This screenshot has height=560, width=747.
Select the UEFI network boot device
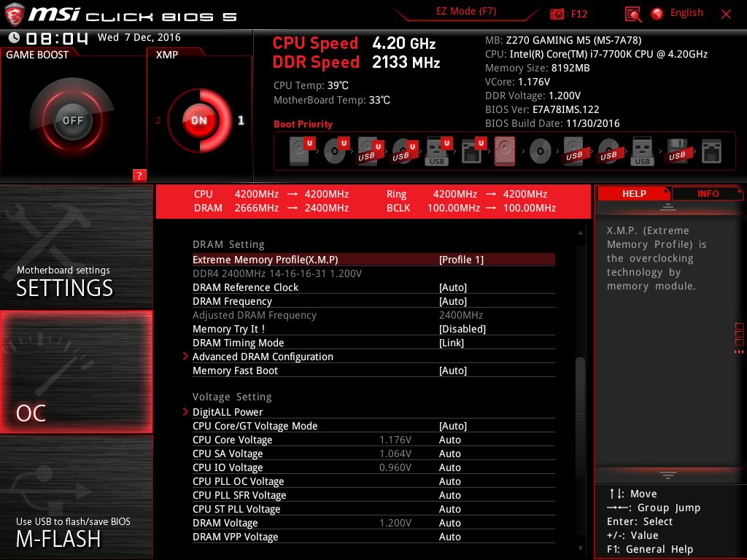coord(473,151)
